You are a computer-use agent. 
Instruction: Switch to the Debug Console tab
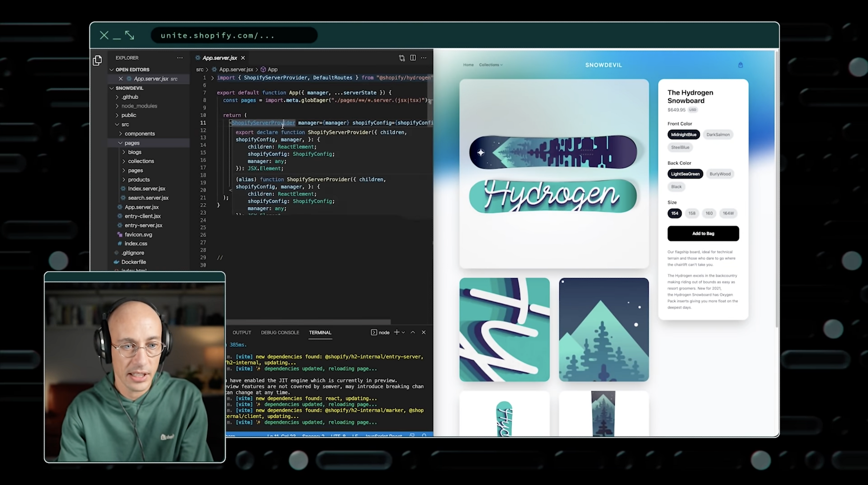(280, 333)
